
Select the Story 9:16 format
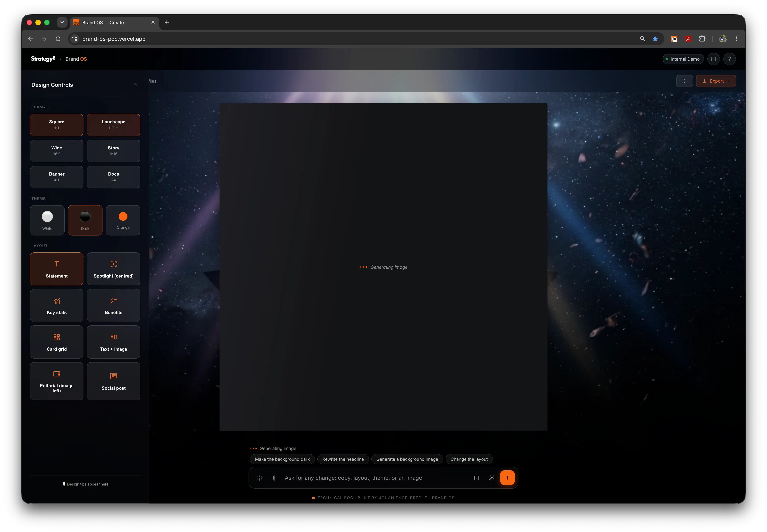pyautogui.click(x=113, y=151)
